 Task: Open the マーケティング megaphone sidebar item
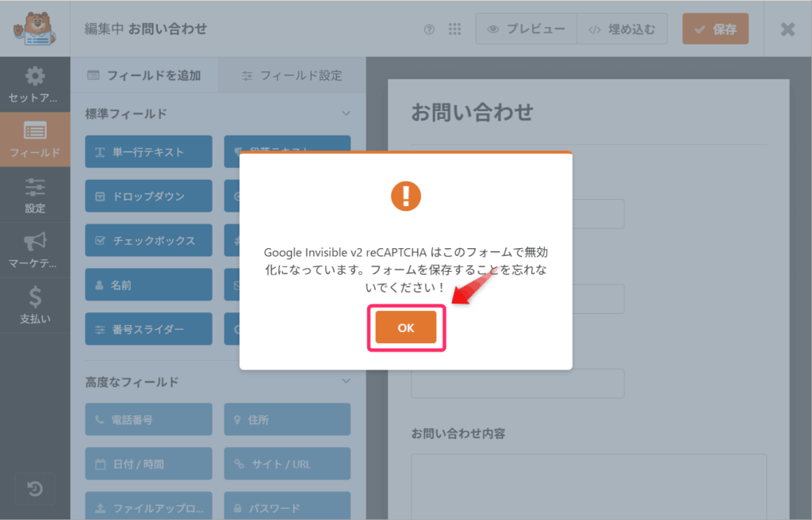(x=35, y=250)
